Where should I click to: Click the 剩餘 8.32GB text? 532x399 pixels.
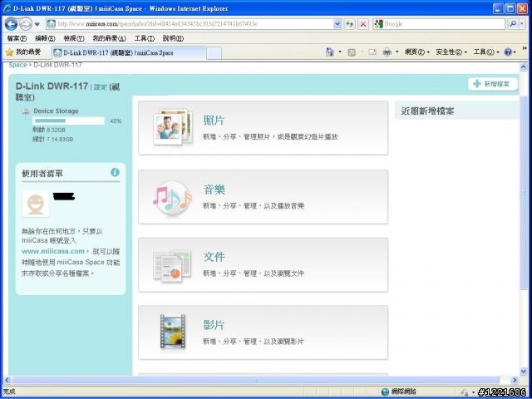pyautogui.click(x=49, y=130)
